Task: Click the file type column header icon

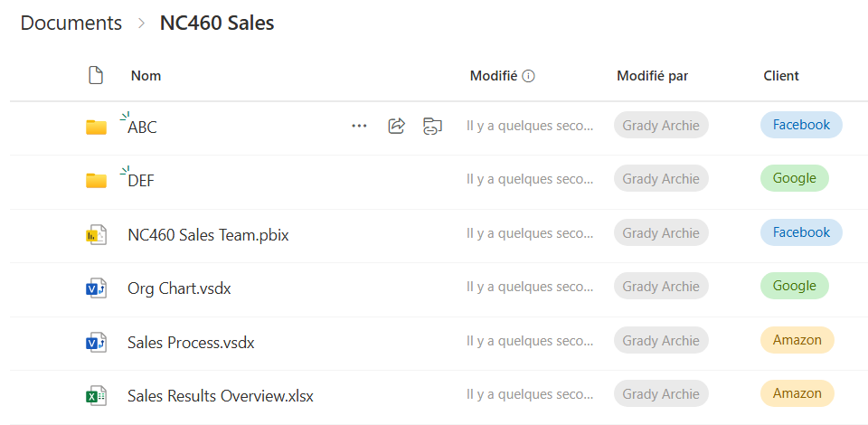Action: 96,75
